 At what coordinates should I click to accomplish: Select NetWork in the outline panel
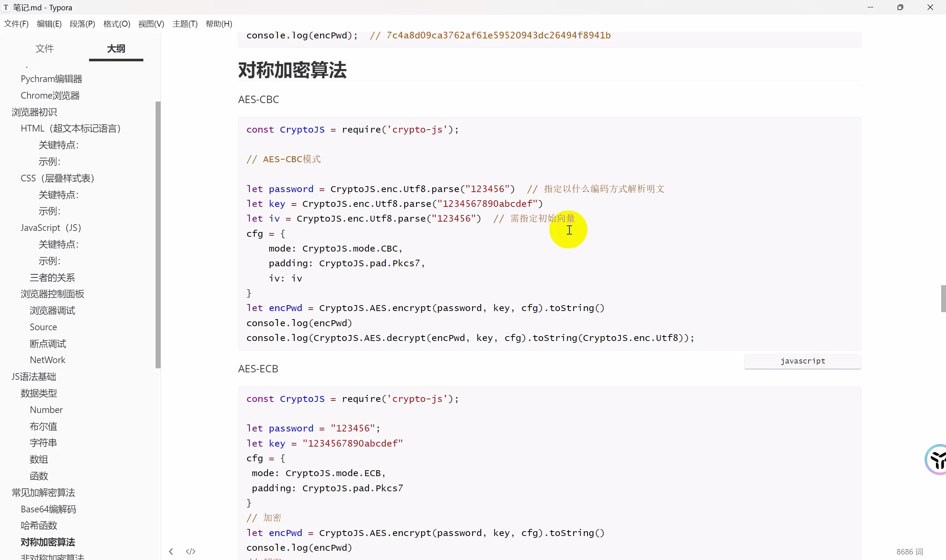point(47,360)
